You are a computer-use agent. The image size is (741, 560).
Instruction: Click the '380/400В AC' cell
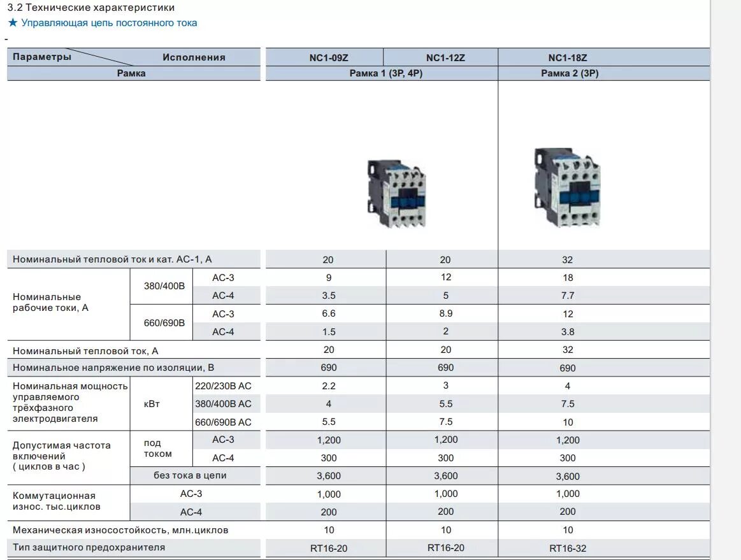click(223, 404)
